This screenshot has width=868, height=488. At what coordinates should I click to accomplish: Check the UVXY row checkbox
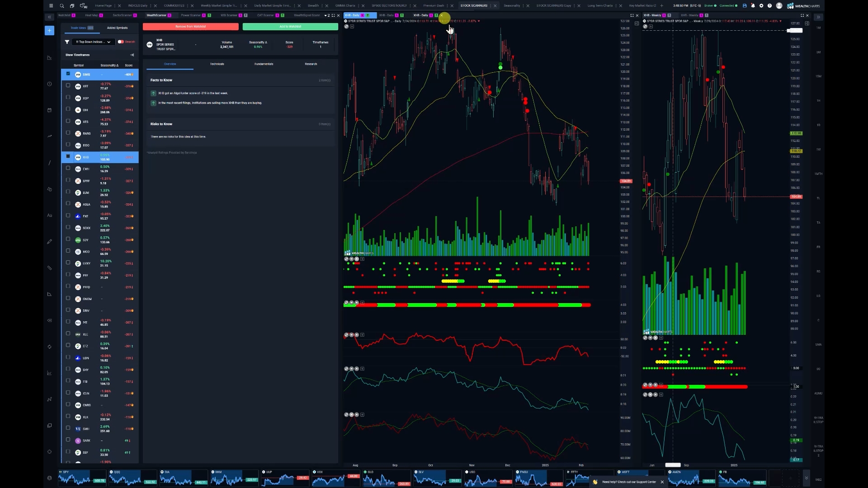68,263
